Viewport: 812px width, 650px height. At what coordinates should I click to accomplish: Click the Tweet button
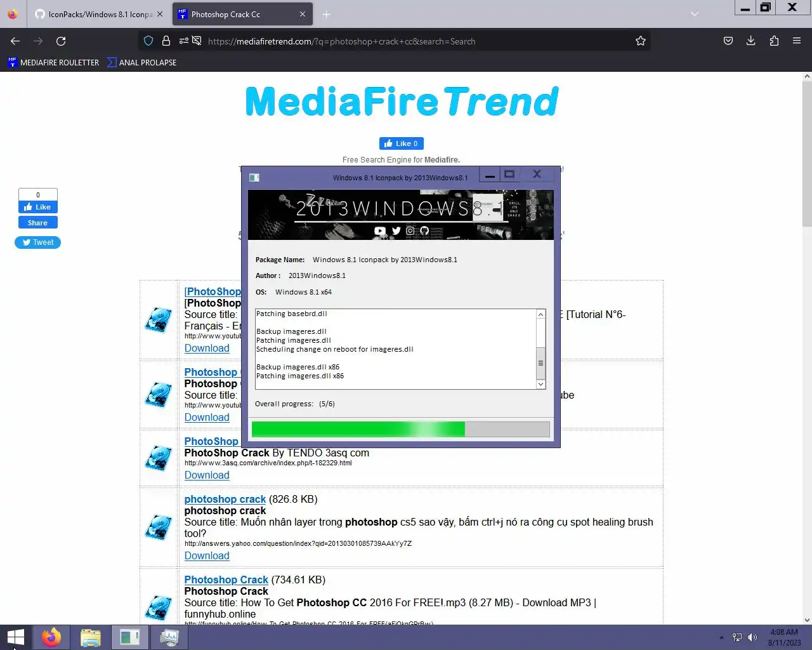[38, 242]
